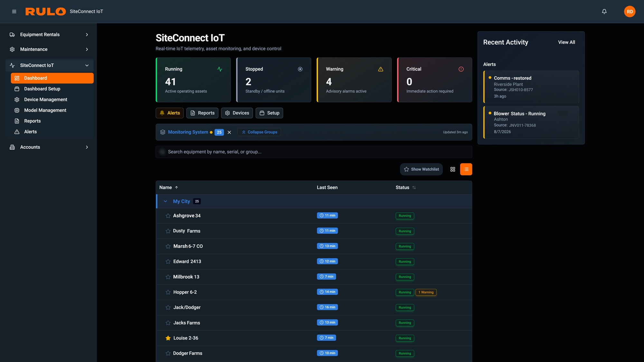Viewport: 644px width, 362px height.
Task: Click View All in Recent Activity
Action: point(566,42)
